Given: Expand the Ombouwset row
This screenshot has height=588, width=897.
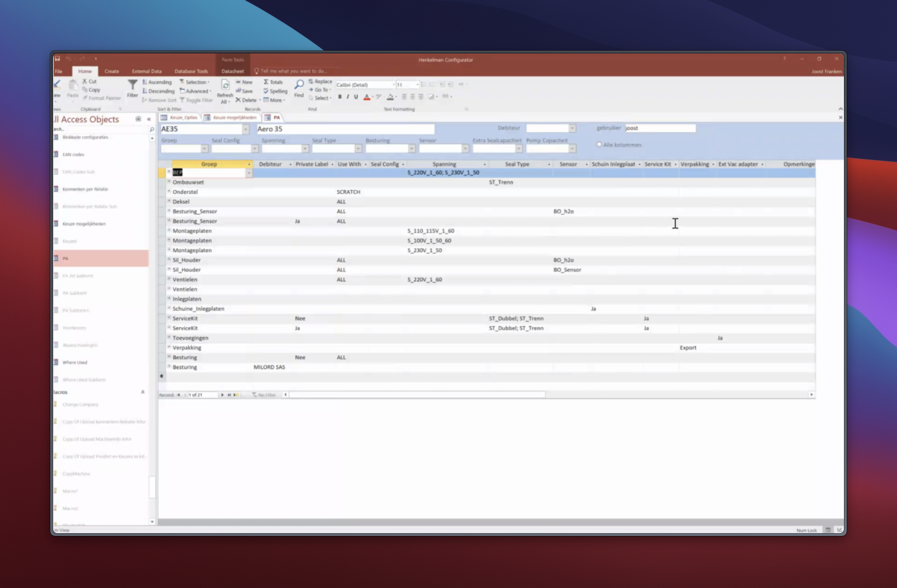Looking at the screenshot, I should coord(169,182).
